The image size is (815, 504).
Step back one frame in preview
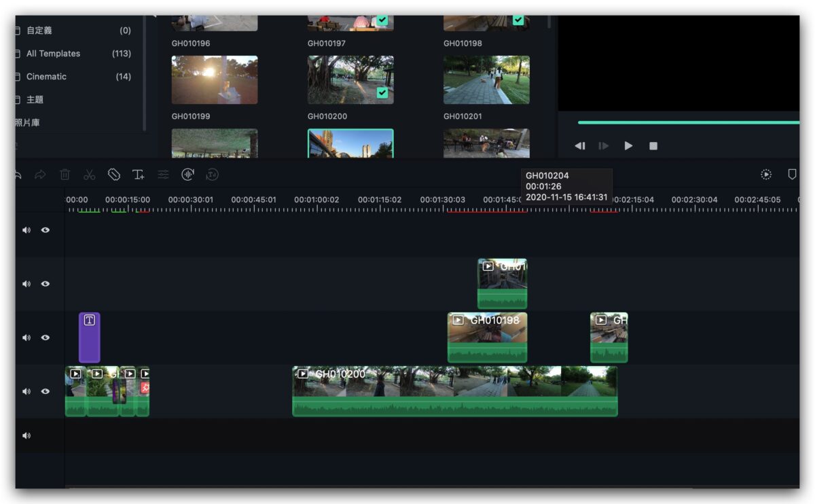pyautogui.click(x=580, y=146)
